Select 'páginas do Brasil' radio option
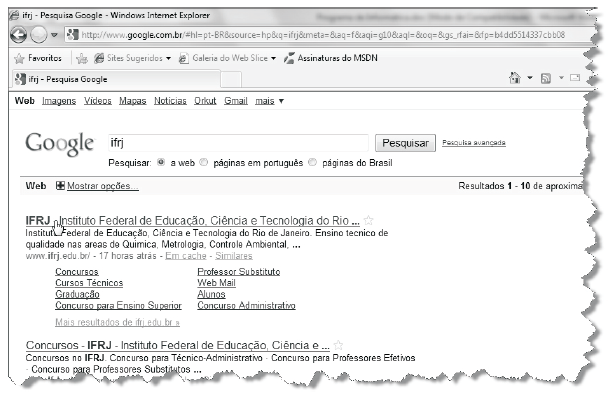Viewport: 613px width, 395px height. coord(312,162)
